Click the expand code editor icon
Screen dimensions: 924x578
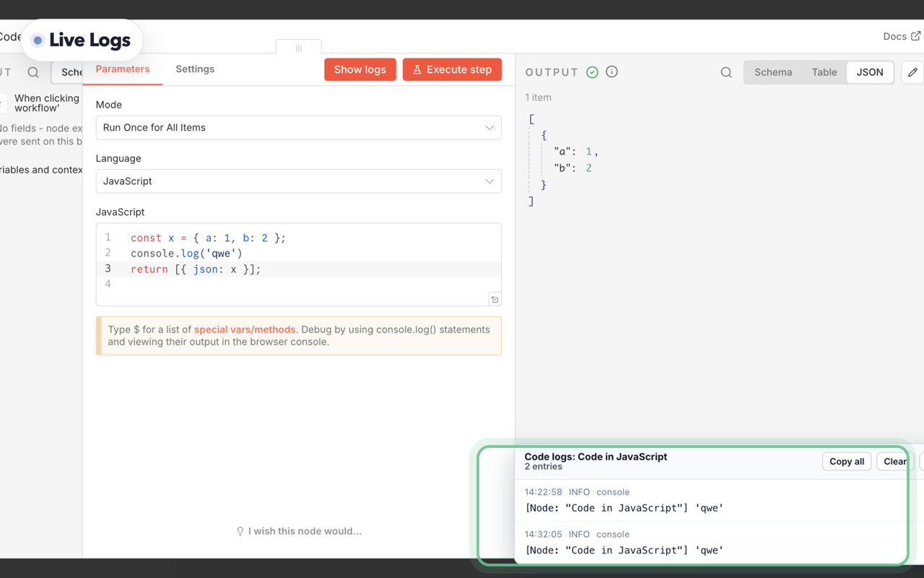[x=494, y=299]
